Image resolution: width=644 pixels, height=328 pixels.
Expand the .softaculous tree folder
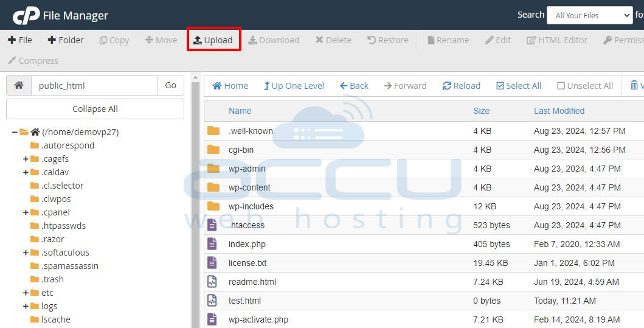pos(26,253)
